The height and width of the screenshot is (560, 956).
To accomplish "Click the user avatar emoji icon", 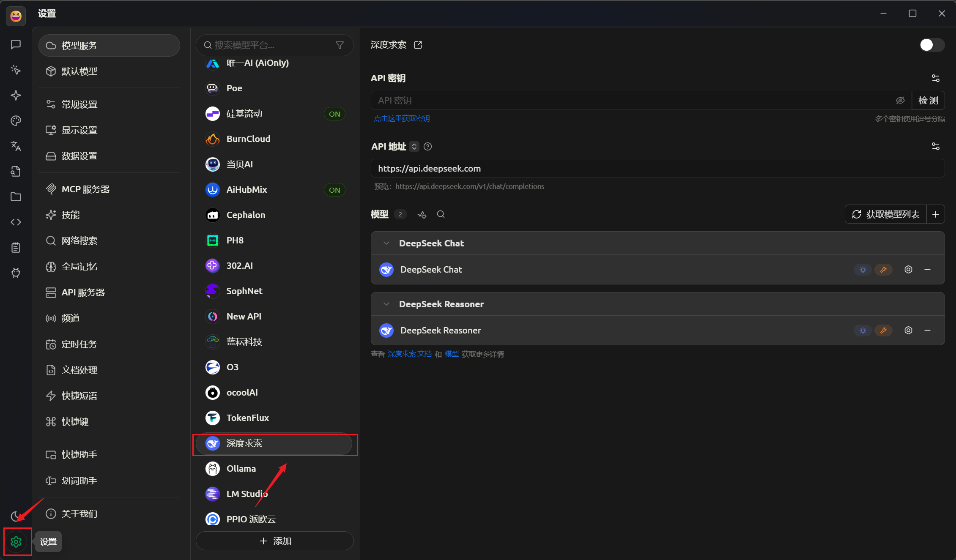I will 16,16.
